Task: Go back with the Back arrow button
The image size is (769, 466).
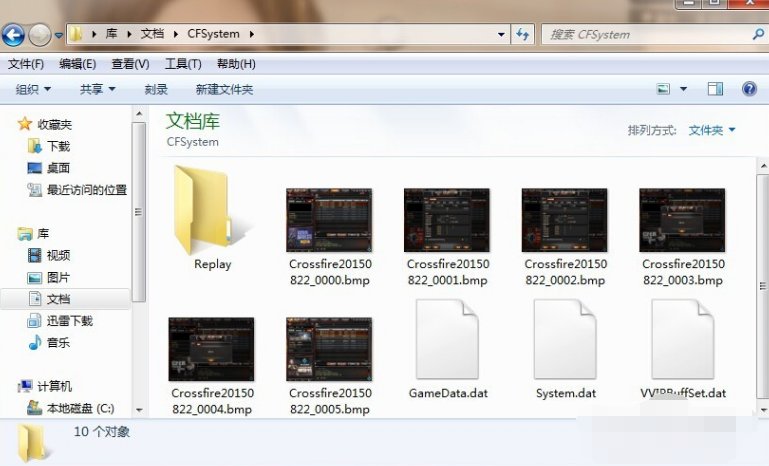Action: tap(13, 35)
